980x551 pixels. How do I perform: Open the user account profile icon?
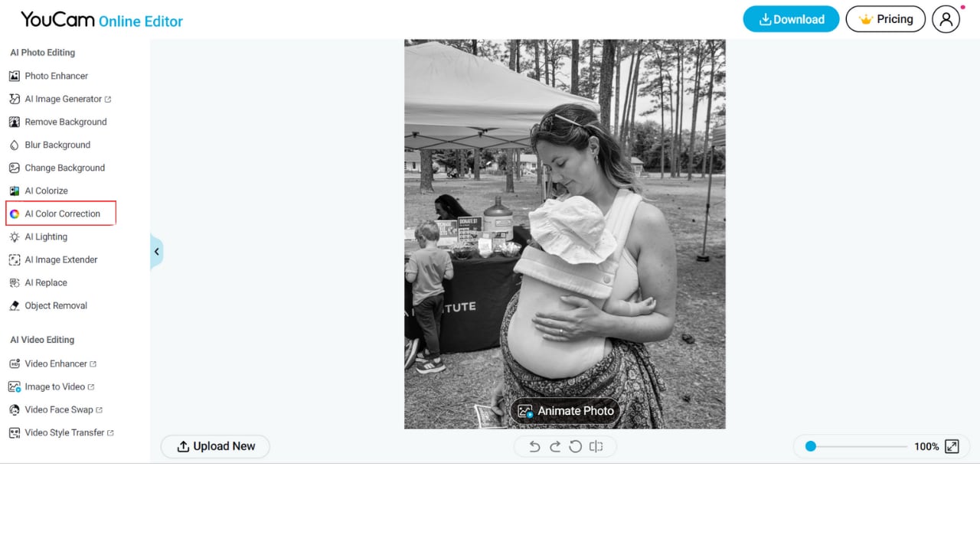946,19
